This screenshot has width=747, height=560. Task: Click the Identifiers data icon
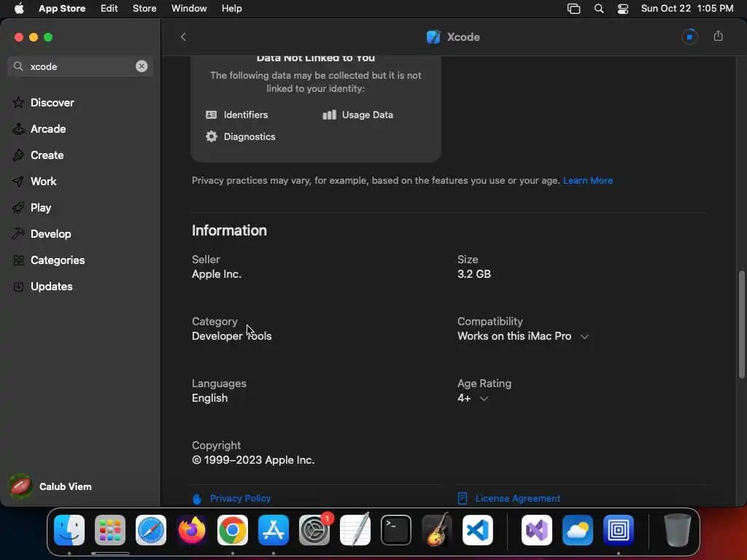(x=211, y=114)
